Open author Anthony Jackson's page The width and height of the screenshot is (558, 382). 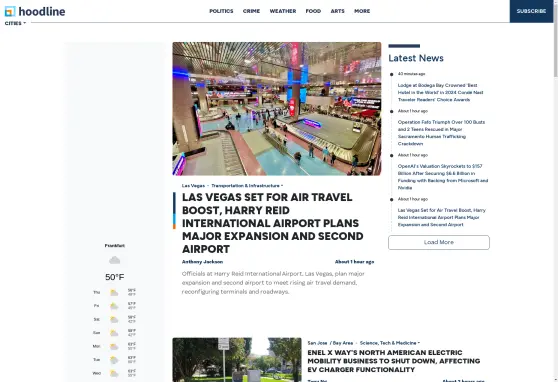(202, 262)
